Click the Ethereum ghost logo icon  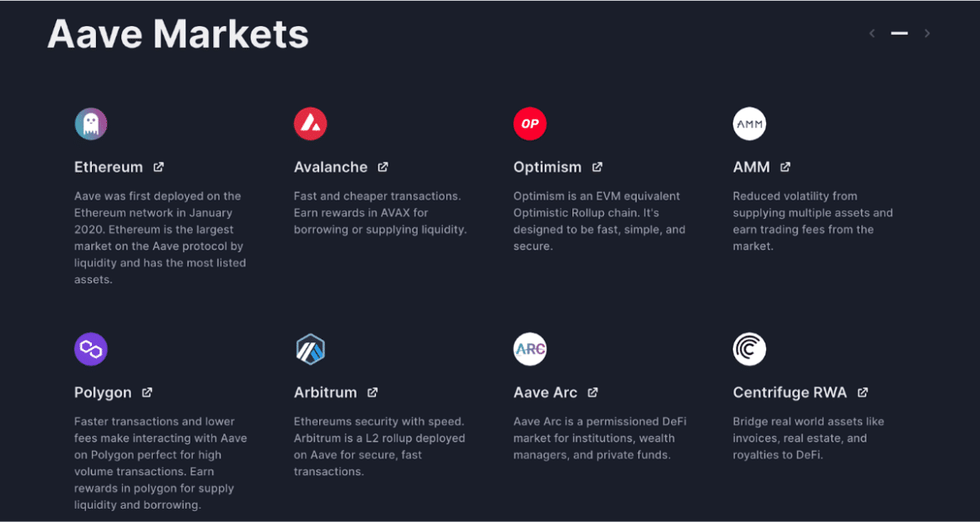pyautogui.click(x=91, y=124)
